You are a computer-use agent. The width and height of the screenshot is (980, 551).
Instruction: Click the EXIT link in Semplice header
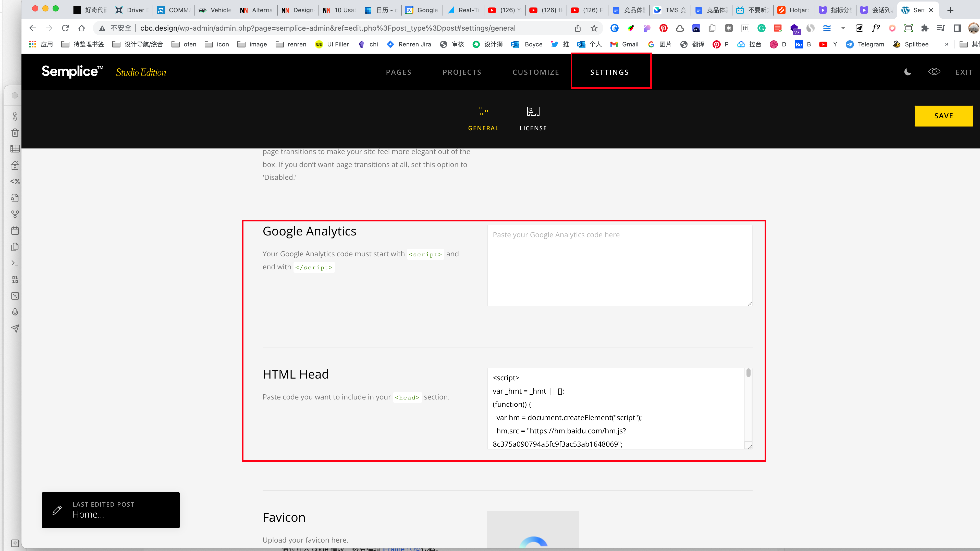964,72
